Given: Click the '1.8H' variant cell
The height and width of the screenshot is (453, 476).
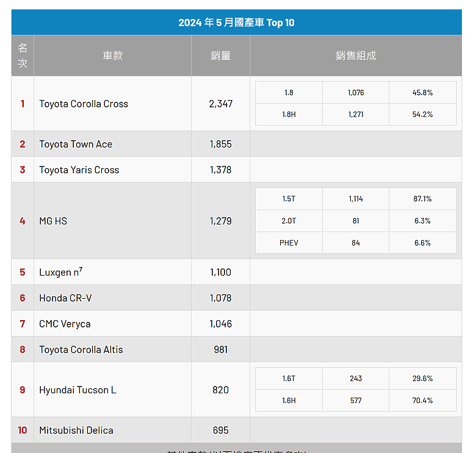Looking at the screenshot, I should point(289,114).
